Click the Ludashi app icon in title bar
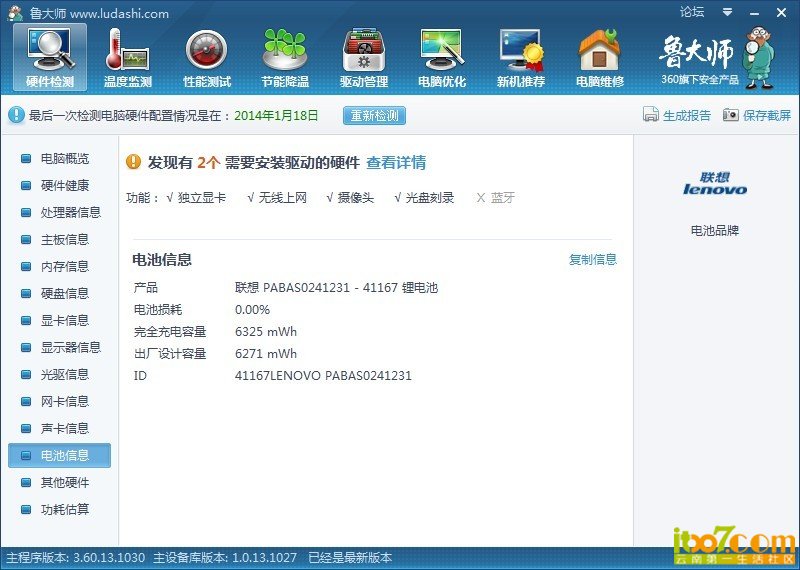The width and height of the screenshot is (800, 570). pyautogui.click(x=15, y=13)
